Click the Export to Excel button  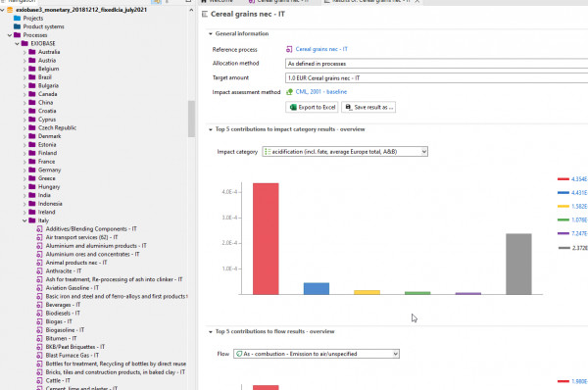click(x=312, y=107)
